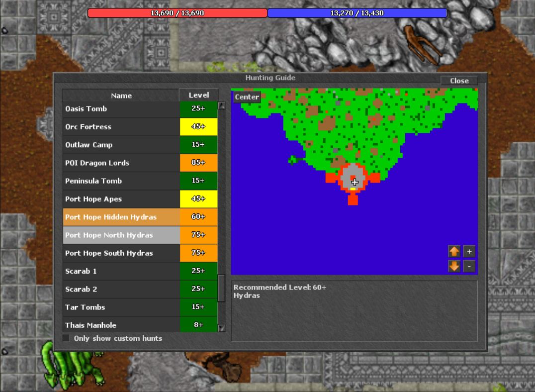Select the Port Hope South Hydras hunt
This screenshot has width=535, height=392.
point(140,253)
